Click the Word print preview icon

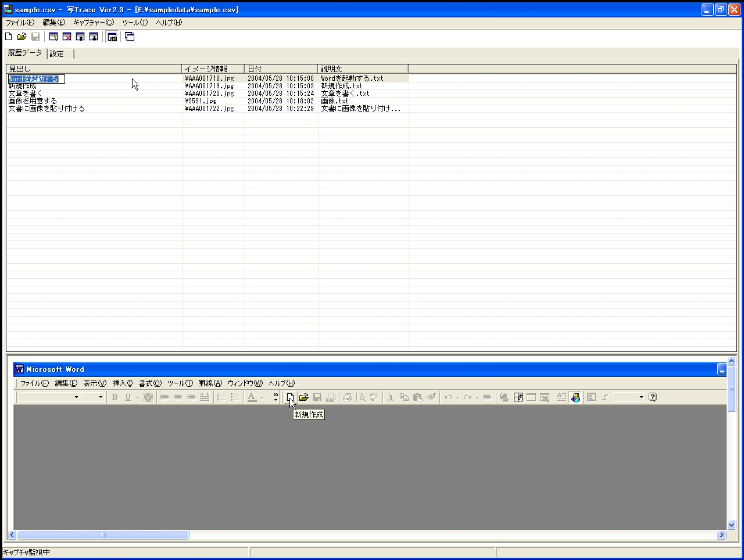tap(361, 397)
